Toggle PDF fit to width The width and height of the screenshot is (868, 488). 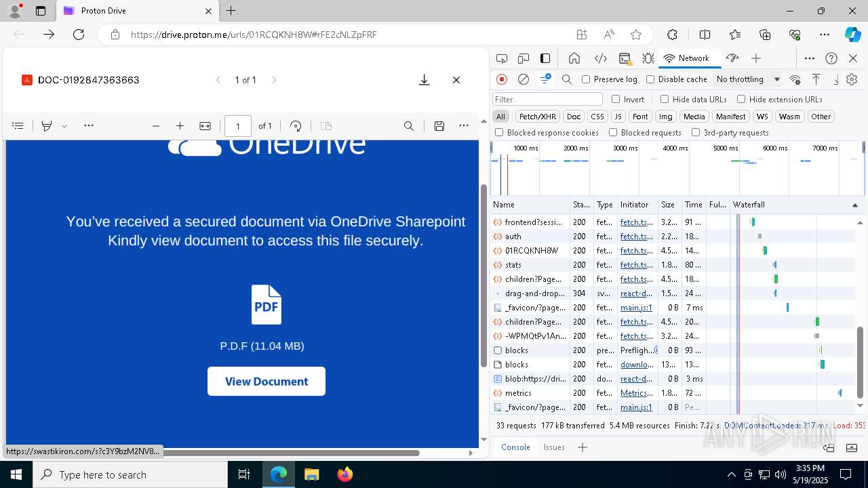point(205,126)
